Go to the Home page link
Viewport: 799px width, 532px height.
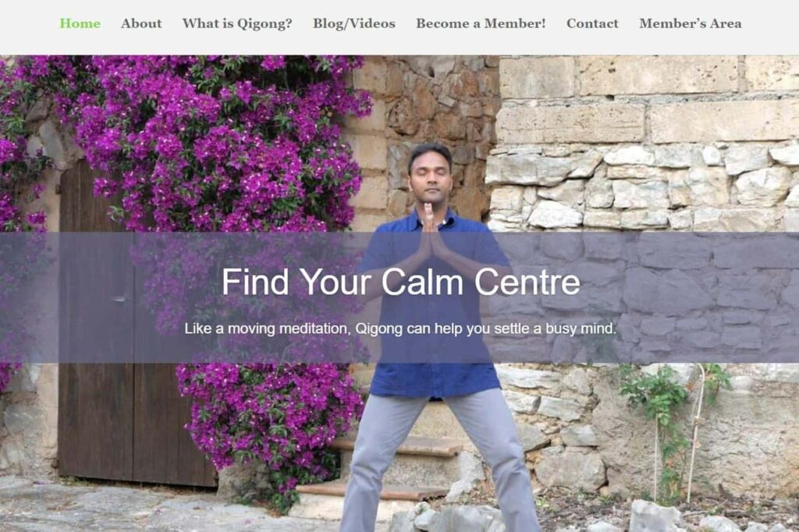click(80, 23)
